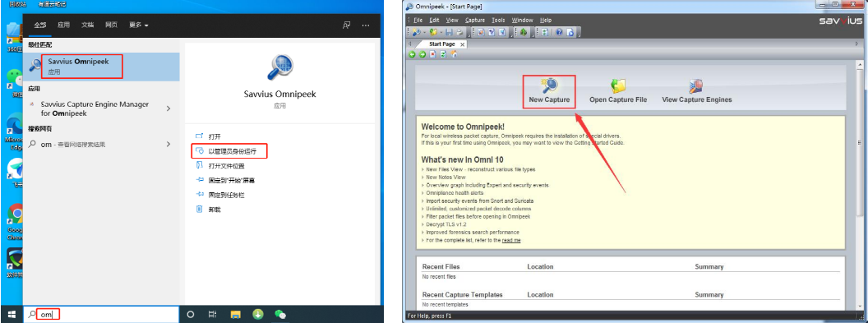Open dropdown arrow beside New Capture toolbar icon

click(424, 32)
